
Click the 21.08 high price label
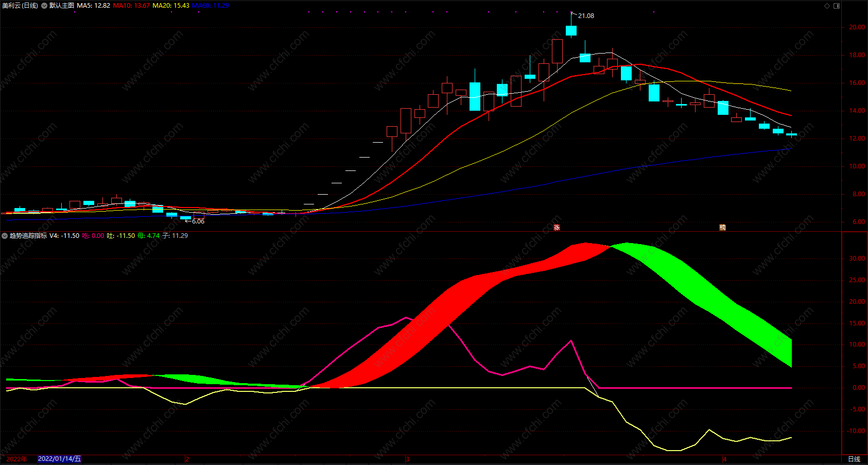586,16
